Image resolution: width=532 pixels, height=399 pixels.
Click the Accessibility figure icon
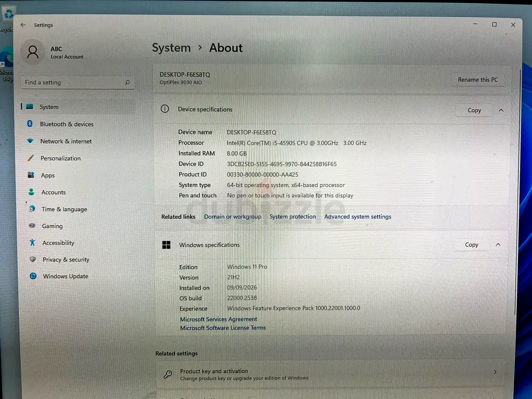(x=32, y=242)
